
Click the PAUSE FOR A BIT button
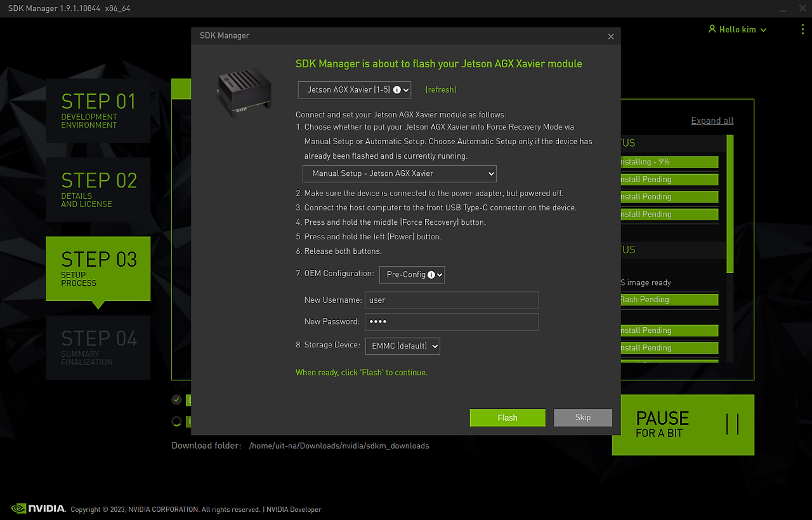(x=683, y=425)
